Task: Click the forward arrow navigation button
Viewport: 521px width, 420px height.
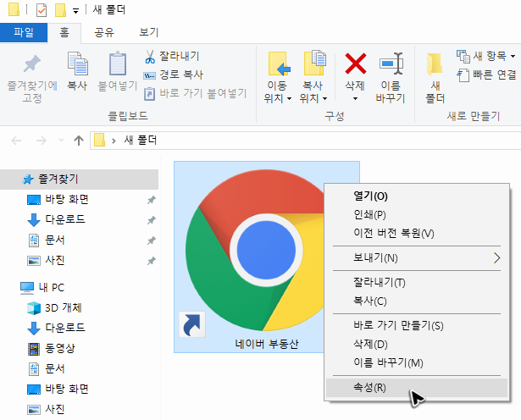Action: tap(42, 141)
